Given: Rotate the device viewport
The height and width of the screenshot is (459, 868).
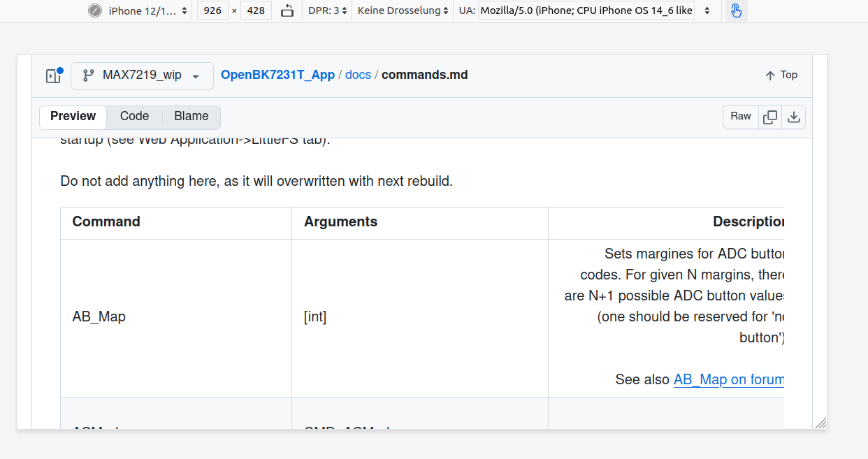Looking at the screenshot, I should click(287, 10).
